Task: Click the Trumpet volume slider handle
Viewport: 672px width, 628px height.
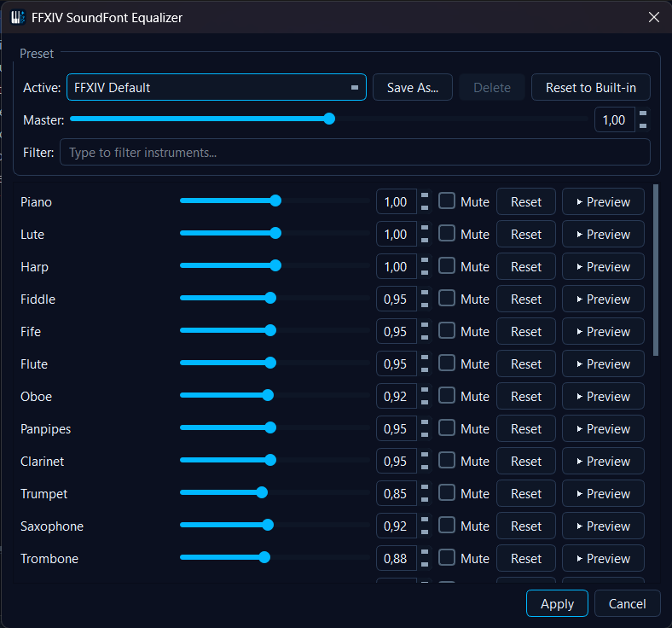Action: tap(262, 492)
